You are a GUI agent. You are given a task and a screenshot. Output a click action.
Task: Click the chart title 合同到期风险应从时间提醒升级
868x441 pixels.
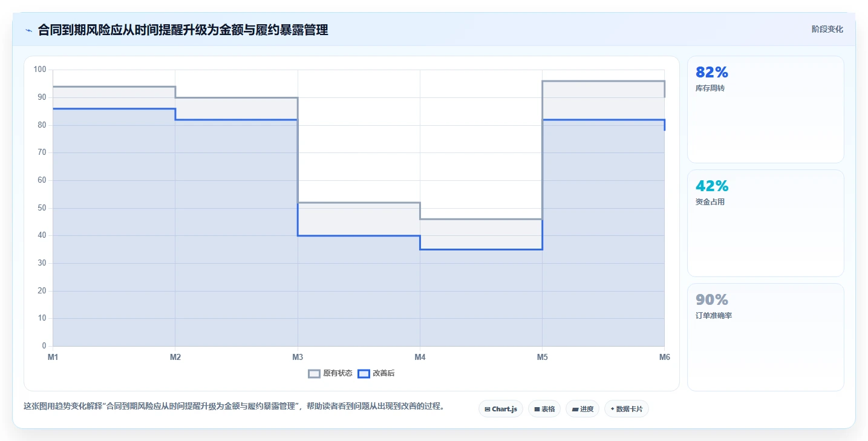tap(183, 30)
